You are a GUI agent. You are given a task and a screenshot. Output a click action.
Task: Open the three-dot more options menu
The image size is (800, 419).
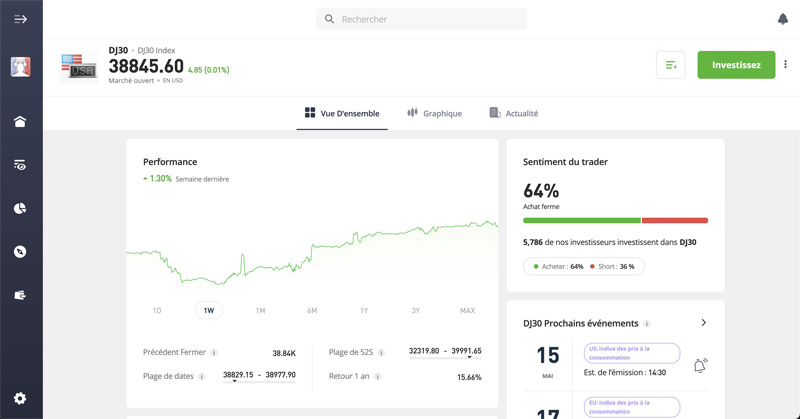pyautogui.click(x=785, y=65)
